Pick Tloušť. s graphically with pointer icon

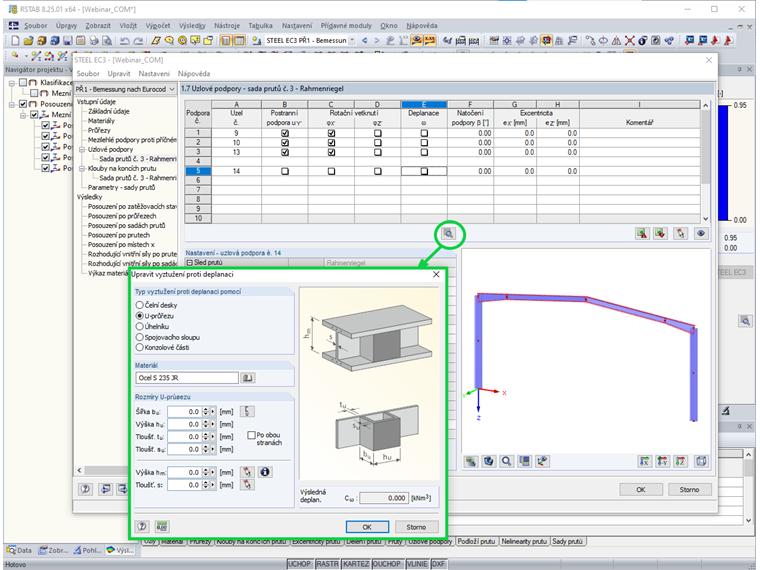click(248, 484)
